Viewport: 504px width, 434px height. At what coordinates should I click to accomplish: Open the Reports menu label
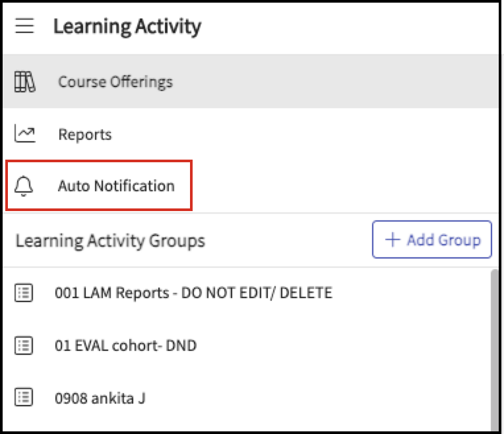click(85, 135)
